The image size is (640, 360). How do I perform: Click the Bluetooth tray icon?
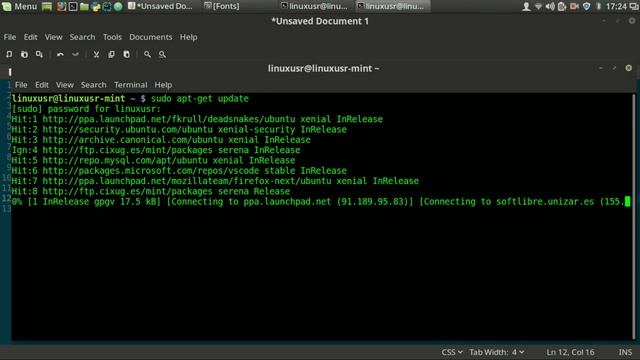(x=598, y=6)
